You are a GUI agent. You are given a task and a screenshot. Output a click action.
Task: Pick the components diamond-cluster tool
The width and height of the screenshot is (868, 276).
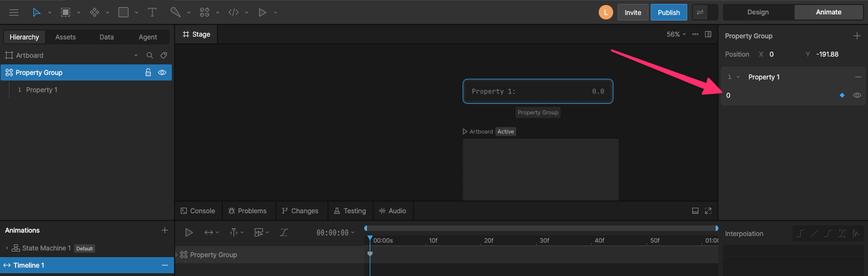click(x=95, y=12)
